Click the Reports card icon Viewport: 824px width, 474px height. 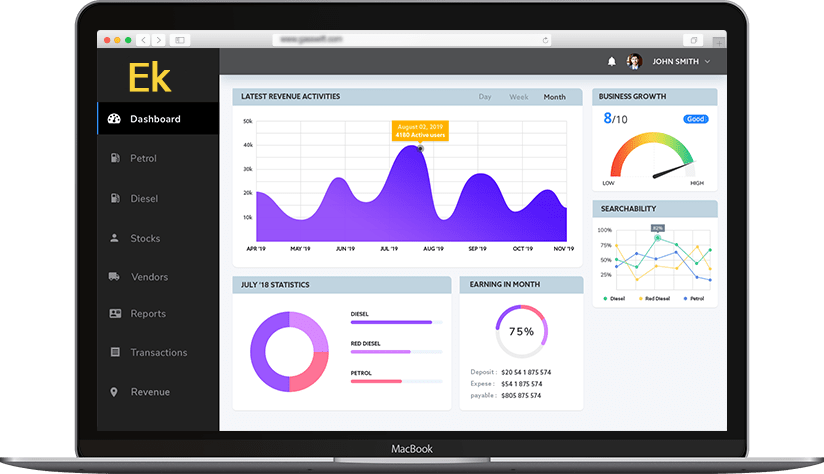point(115,313)
